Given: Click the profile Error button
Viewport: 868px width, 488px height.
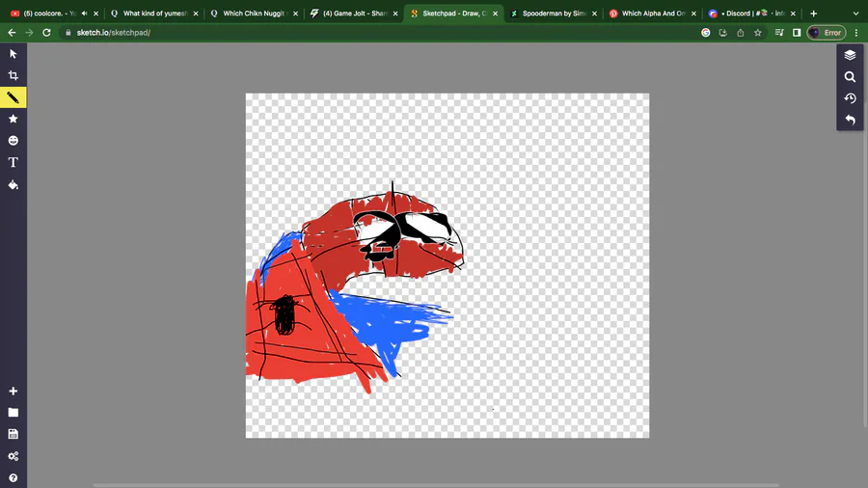Looking at the screenshot, I should [827, 33].
